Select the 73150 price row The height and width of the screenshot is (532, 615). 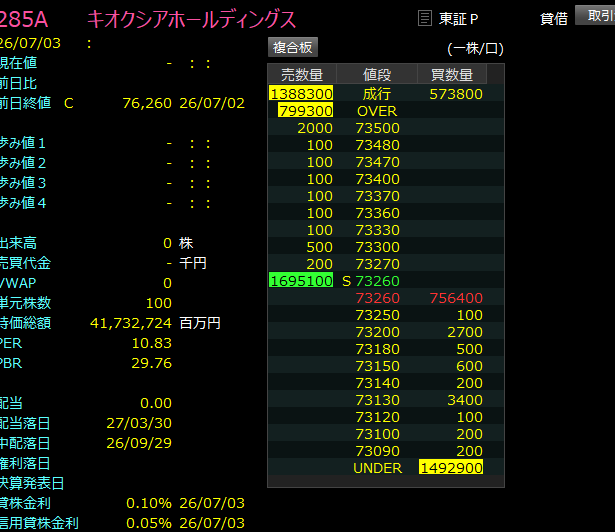coord(386,366)
